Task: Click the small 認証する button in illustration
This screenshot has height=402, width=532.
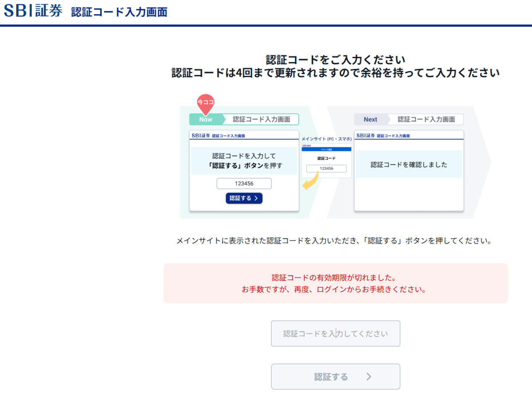Action: 244,198
